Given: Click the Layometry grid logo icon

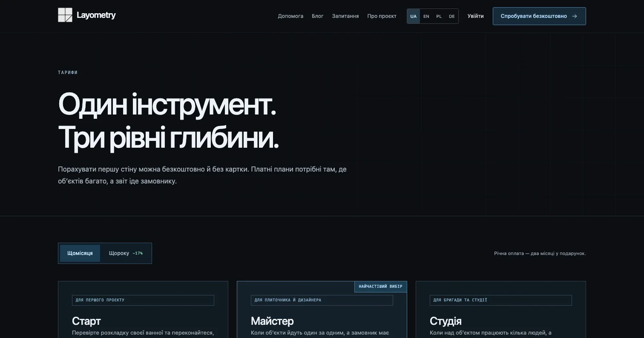Looking at the screenshot, I should 65,15.
